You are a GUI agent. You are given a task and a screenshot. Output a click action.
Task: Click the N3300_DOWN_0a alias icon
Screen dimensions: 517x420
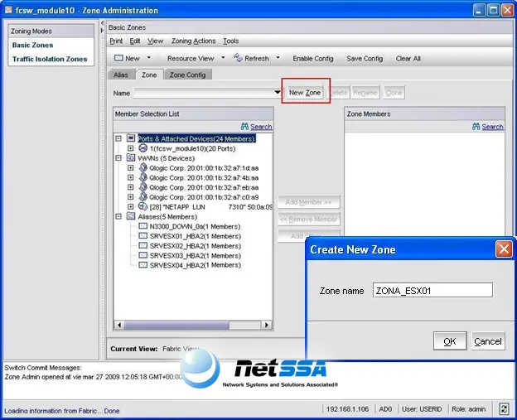point(143,226)
